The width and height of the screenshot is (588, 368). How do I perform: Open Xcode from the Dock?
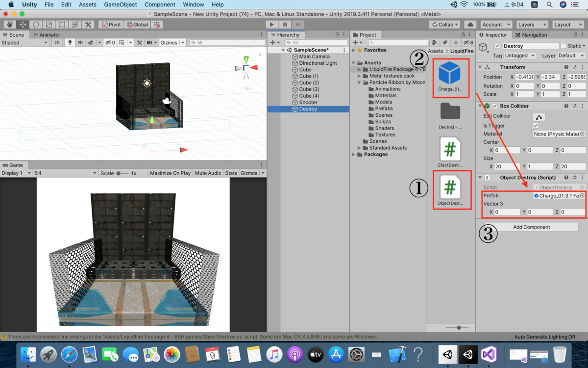tap(397, 354)
